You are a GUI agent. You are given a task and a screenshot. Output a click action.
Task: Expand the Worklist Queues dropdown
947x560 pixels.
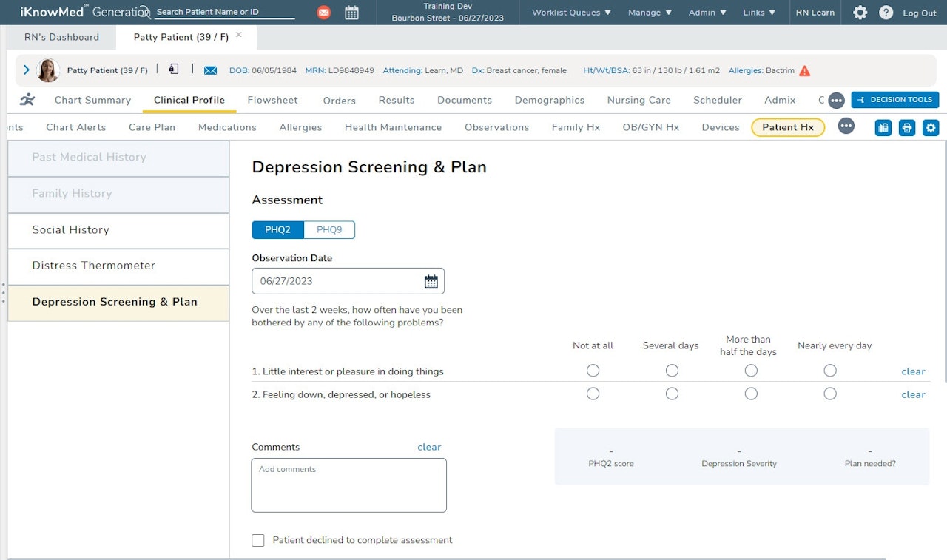[x=572, y=13]
